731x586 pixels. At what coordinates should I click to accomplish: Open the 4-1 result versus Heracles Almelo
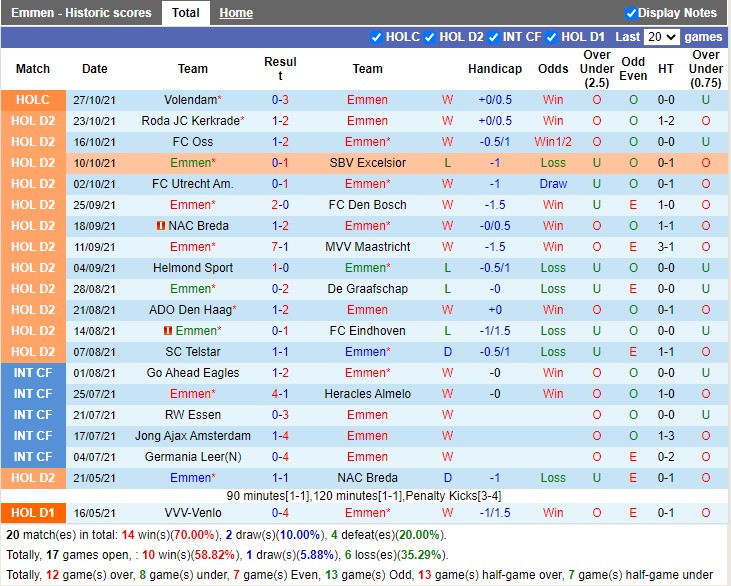click(x=280, y=394)
